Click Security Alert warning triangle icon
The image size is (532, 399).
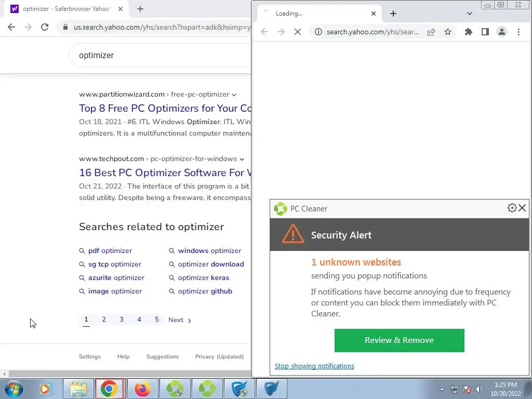[293, 234]
